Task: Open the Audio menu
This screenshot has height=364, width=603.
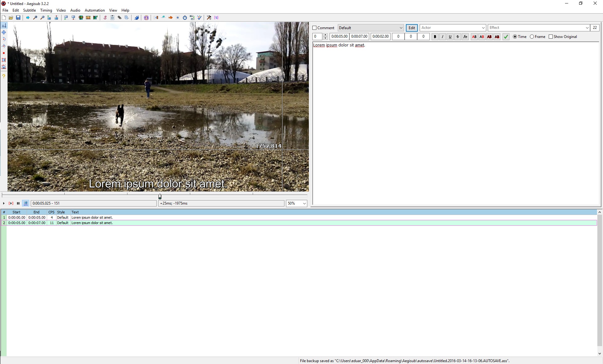Action: click(75, 10)
